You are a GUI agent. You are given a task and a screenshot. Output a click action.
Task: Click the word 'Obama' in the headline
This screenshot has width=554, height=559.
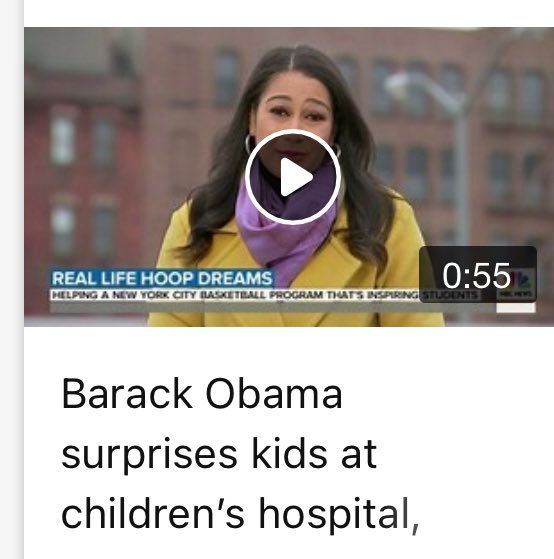coord(274,394)
